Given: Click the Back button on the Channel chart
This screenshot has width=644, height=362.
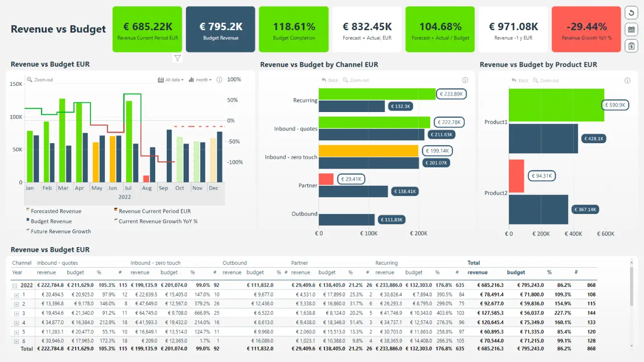Looking at the screenshot, I should click(x=330, y=80).
